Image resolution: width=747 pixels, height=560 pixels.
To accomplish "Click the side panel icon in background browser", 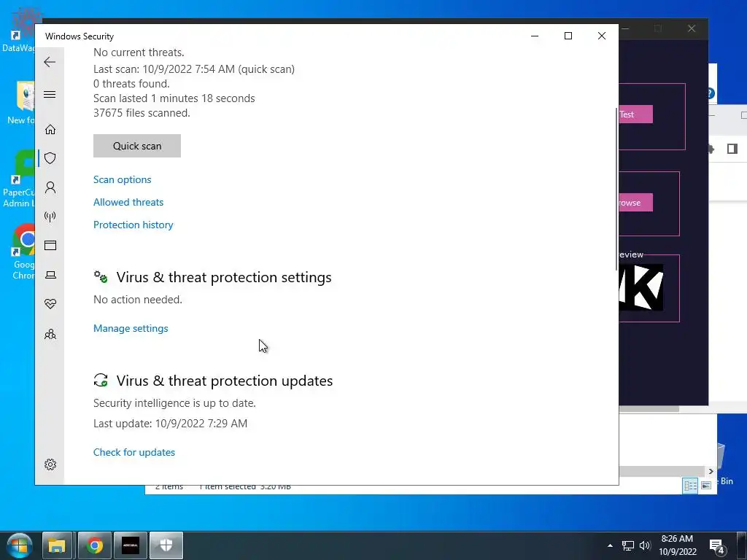I will pyautogui.click(x=732, y=149).
